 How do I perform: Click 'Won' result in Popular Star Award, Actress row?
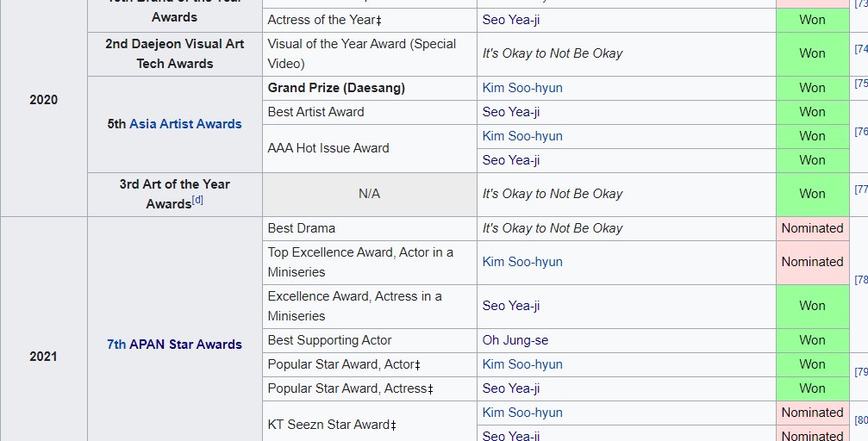pos(812,388)
